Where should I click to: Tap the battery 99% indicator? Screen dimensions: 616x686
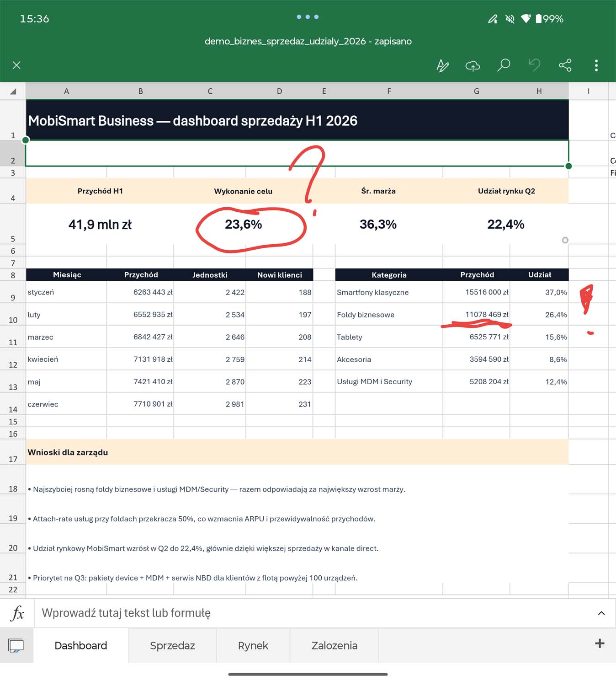[549, 19]
